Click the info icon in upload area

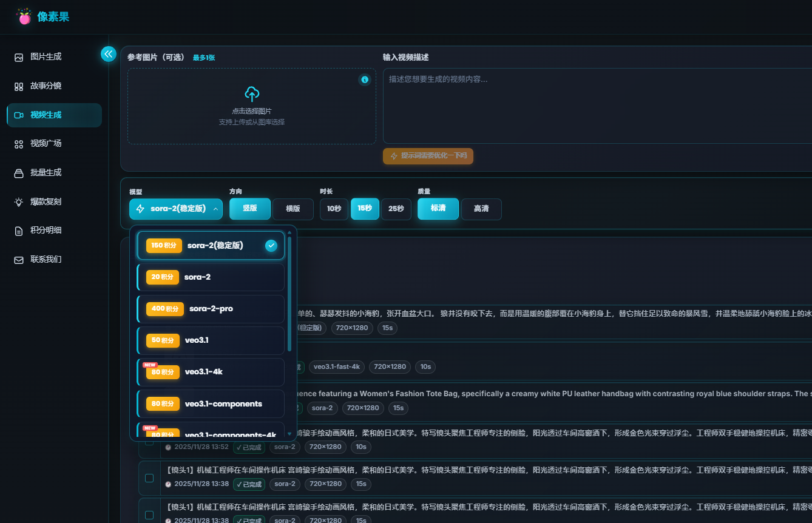click(364, 79)
